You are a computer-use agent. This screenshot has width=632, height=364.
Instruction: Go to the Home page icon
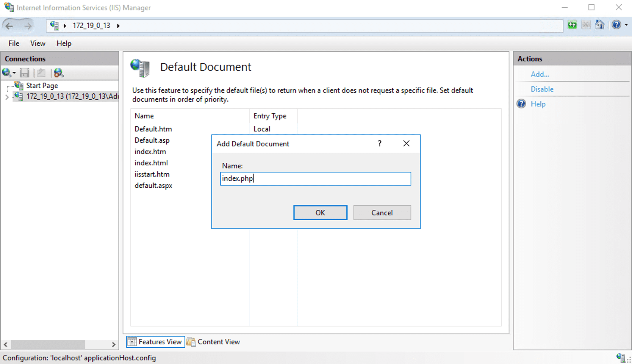click(600, 25)
